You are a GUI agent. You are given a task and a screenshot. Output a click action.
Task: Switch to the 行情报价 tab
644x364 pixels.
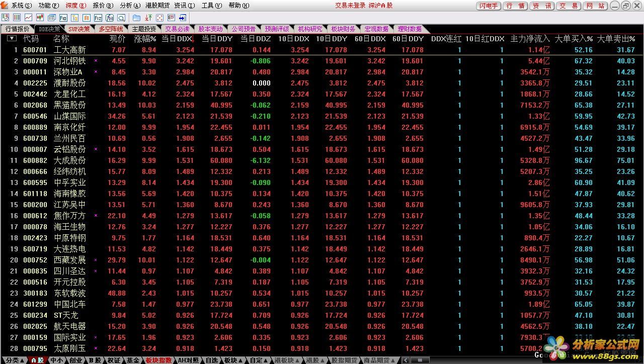tap(17, 29)
